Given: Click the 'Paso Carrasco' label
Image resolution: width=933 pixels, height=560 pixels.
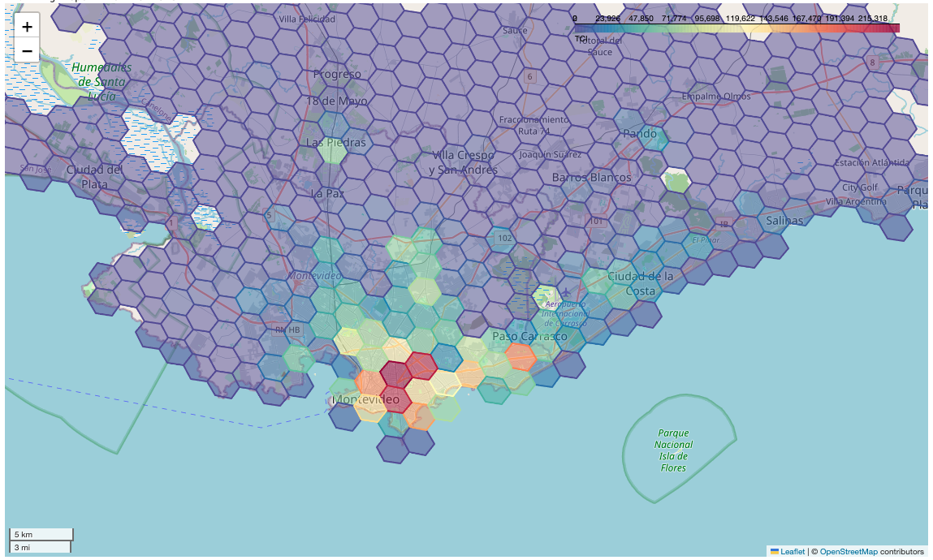Looking at the screenshot, I should [529, 336].
